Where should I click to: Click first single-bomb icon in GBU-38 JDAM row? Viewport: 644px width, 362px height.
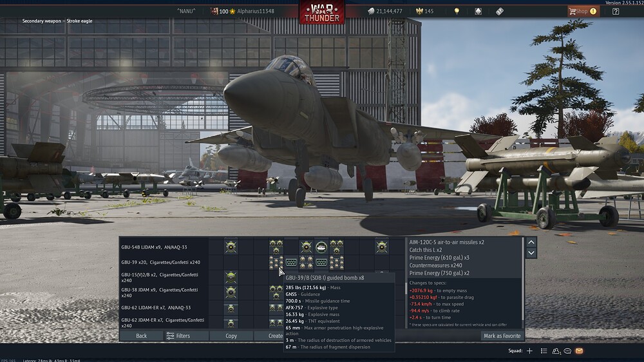coord(231,292)
